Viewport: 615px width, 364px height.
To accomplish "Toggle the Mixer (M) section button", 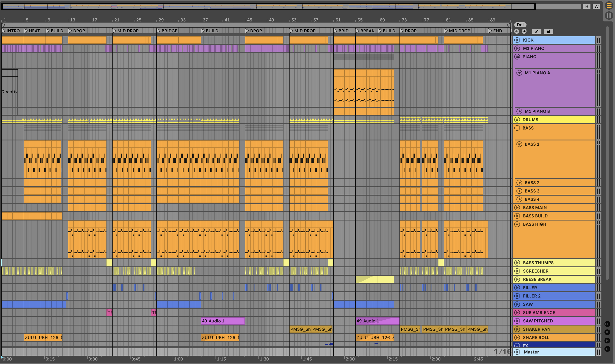I will (x=607, y=341).
